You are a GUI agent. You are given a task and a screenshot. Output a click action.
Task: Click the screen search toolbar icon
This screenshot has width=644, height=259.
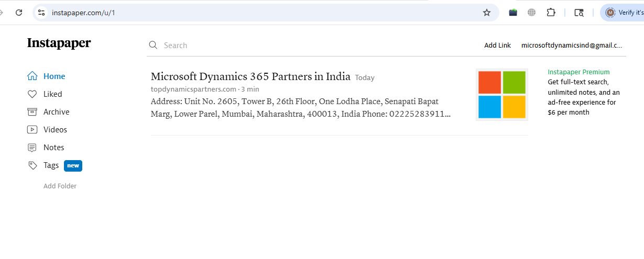579,13
